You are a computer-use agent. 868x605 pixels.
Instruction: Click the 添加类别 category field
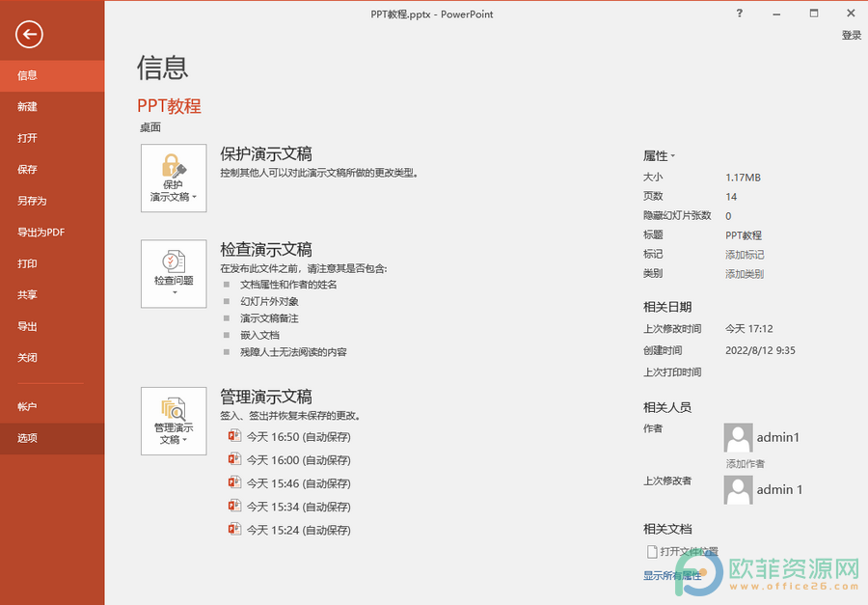click(x=745, y=274)
